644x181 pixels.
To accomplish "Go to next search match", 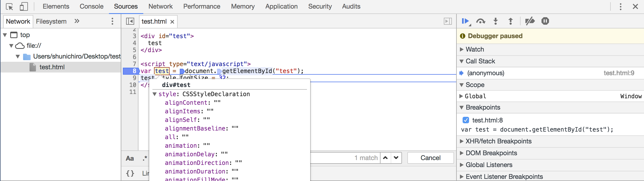I will pos(396,158).
